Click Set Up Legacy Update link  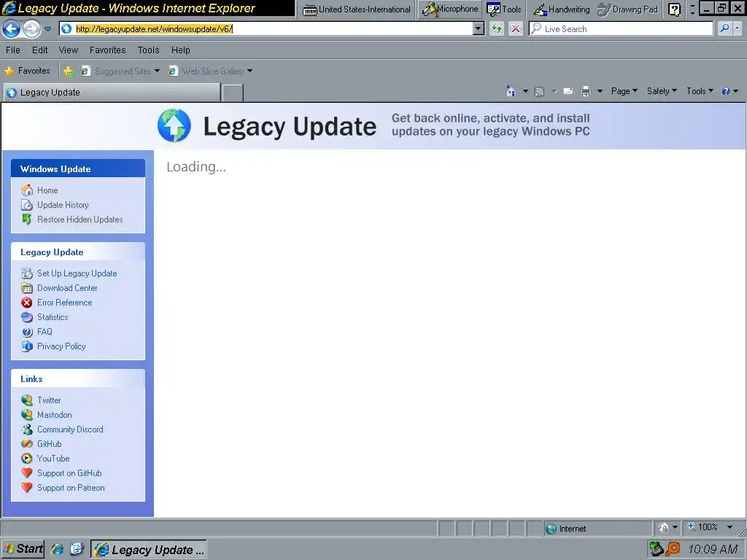[x=77, y=273]
